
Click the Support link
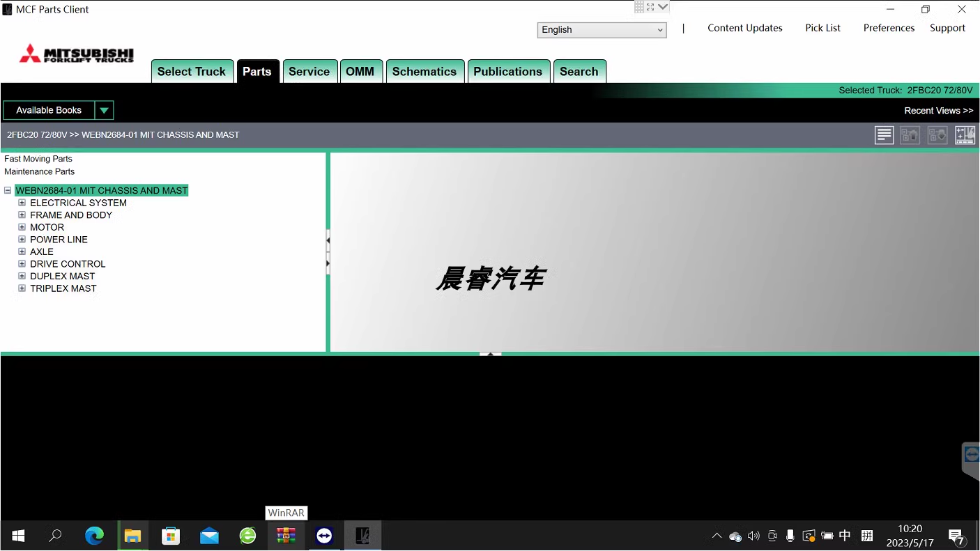(x=948, y=28)
